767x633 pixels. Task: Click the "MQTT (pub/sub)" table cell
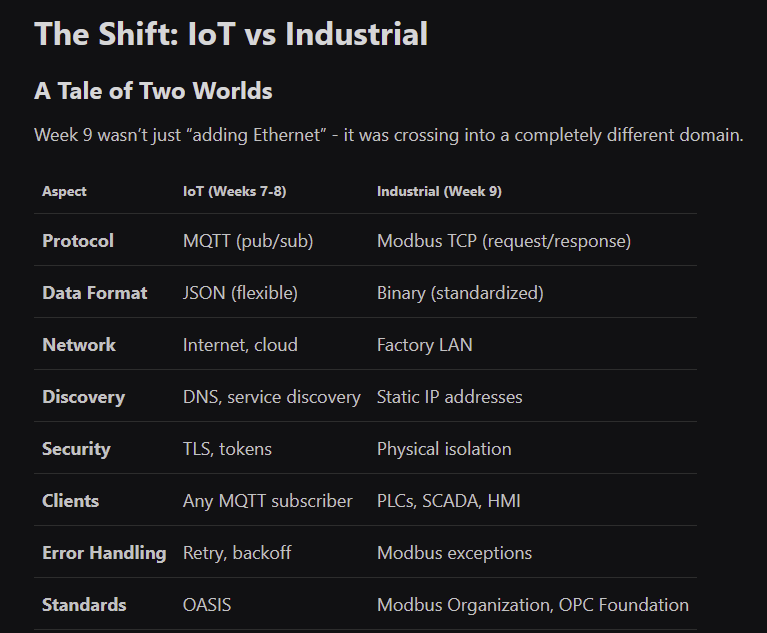click(x=248, y=241)
